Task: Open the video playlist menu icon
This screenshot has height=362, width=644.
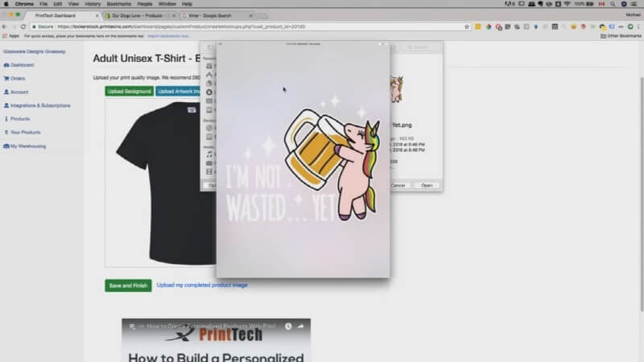Action: [132, 327]
